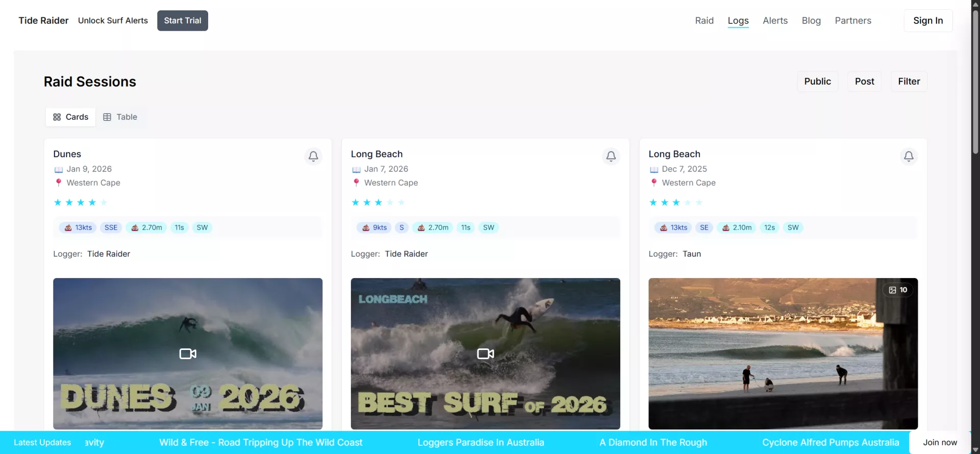This screenshot has height=454, width=980.
Task: Switch to Table view
Action: point(120,117)
